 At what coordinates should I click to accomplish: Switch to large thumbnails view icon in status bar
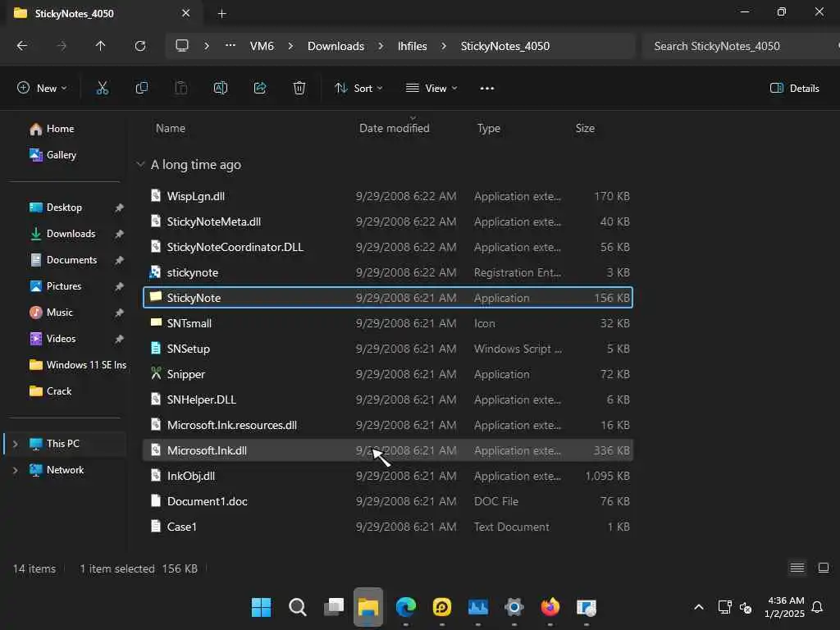coord(824,568)
